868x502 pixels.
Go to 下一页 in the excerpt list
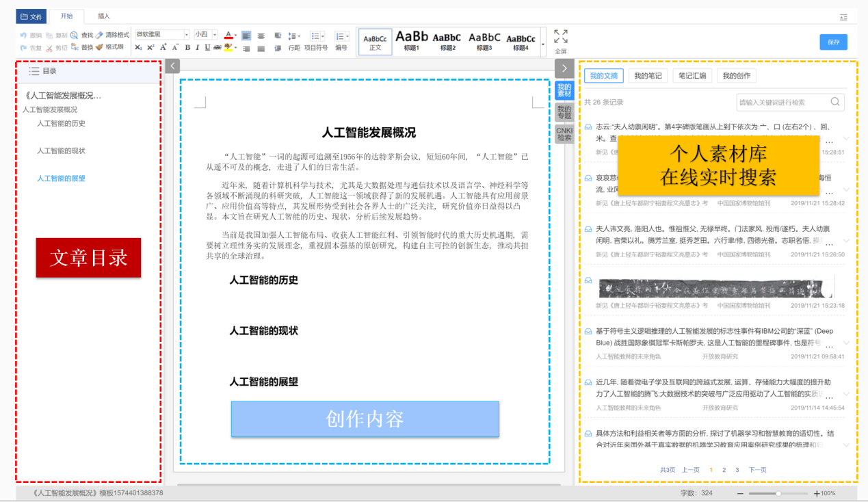point(757,470)
